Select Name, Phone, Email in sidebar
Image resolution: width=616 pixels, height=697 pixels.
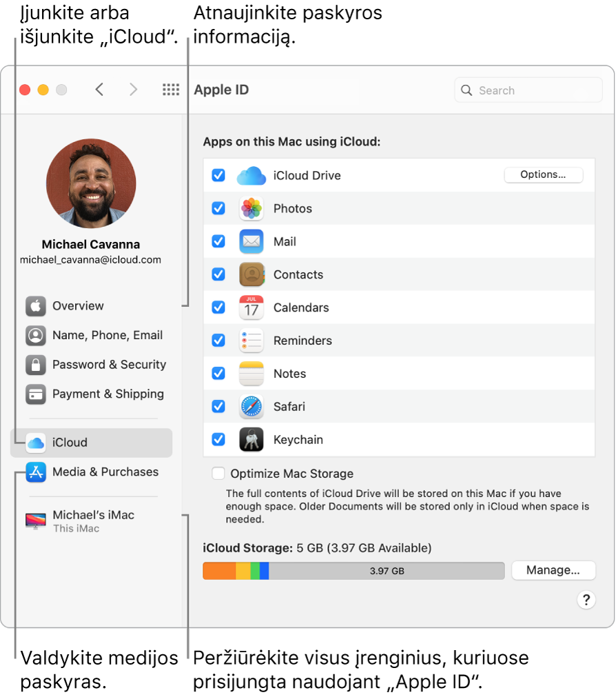[x=91, y=335]
